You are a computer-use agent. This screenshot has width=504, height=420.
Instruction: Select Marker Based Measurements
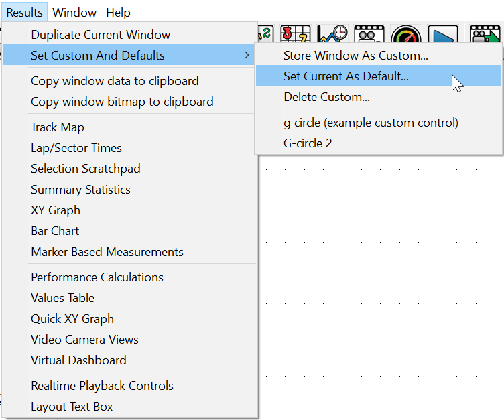click(107, 252)
